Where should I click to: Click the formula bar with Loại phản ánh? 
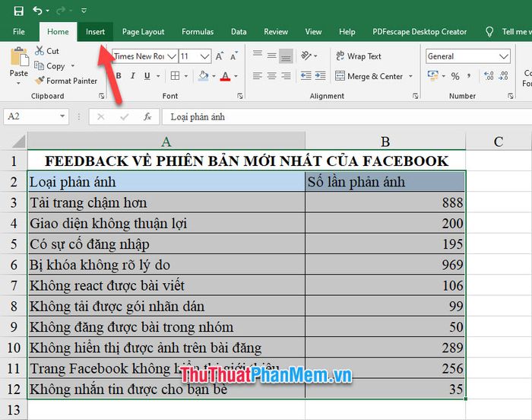(x=347, y=117)
